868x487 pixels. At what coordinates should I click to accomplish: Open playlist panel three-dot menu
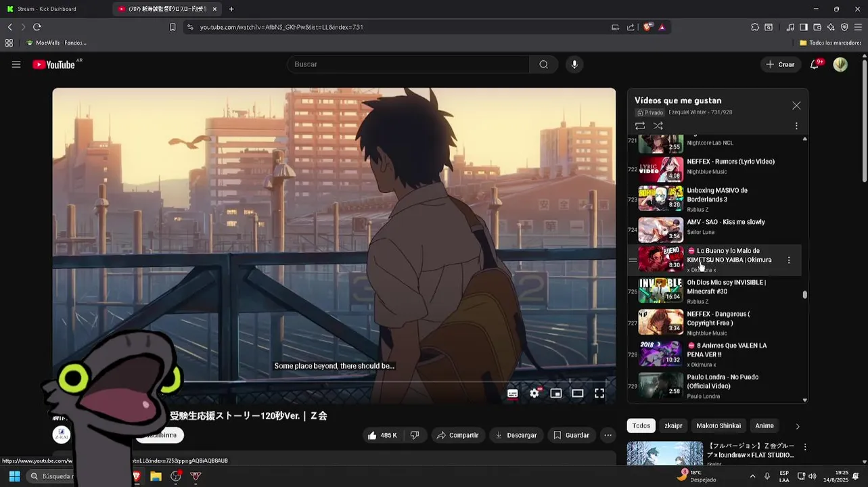click(x=796, y=126)
